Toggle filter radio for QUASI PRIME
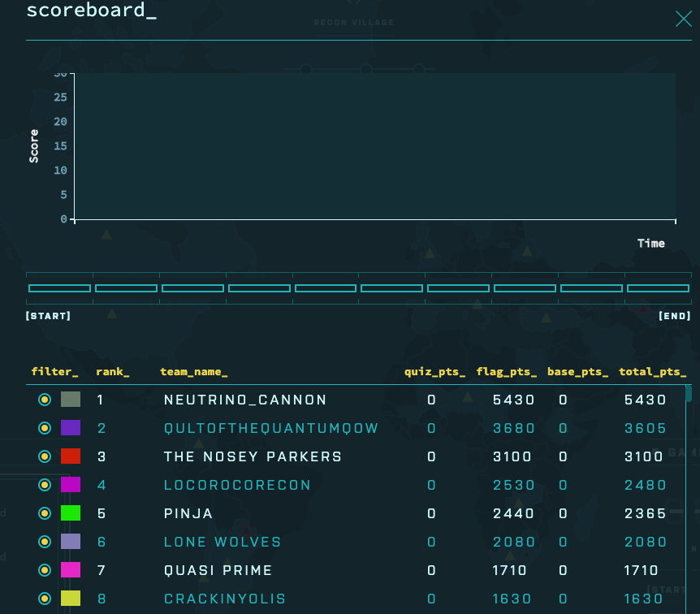The image size is (700, 614). 45,570
